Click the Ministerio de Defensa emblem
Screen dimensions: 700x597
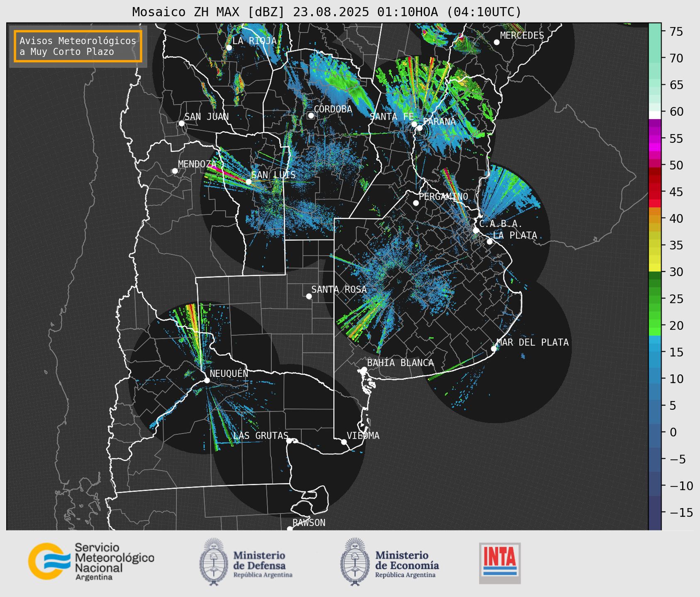(x=214, y=562)
